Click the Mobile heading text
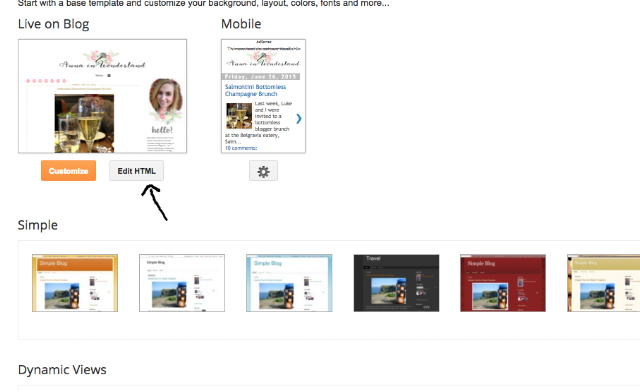 (x=241, y=24)
